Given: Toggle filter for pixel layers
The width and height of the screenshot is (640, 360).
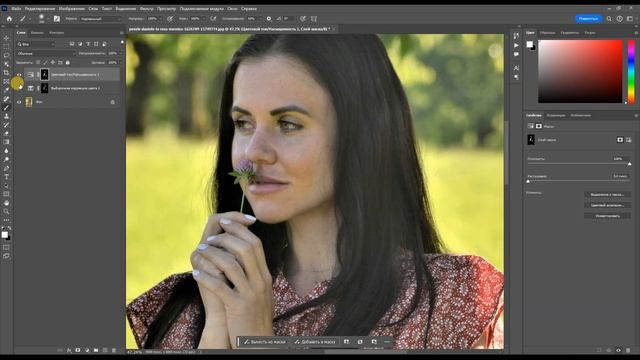Looking at the screenshot, I should click(72, 44).
